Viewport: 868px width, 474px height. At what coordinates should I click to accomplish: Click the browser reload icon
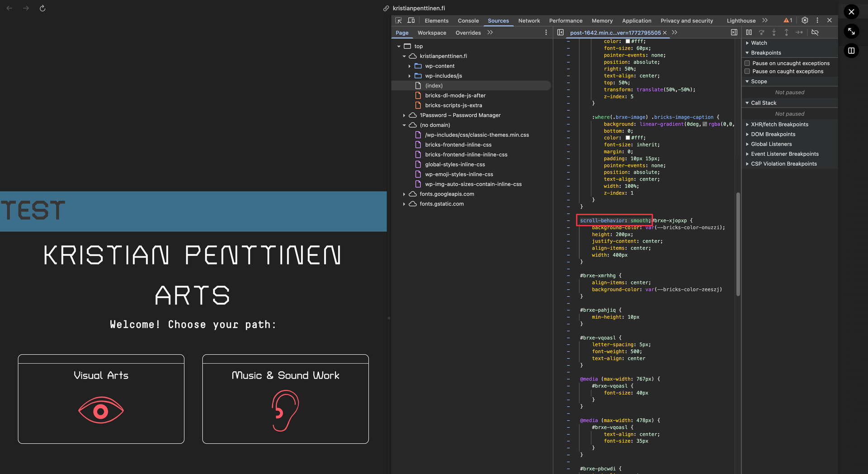coord(42,8)
